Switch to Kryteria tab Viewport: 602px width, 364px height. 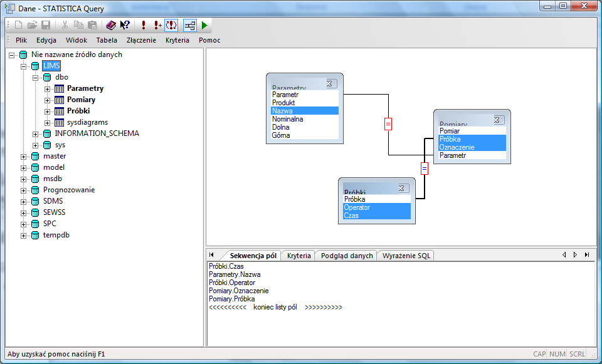click(298, 256)
